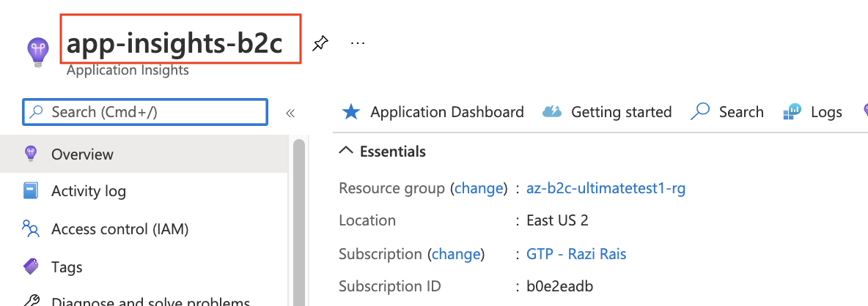Change the resource group
This screenshot has height=306, width=868.
[479, 188]
